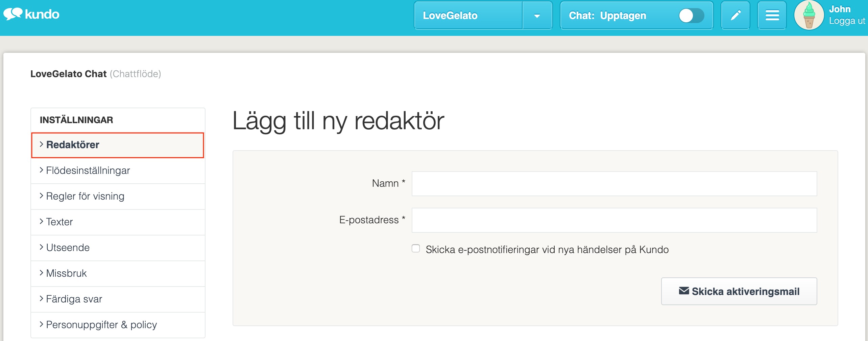868x341 pixels.
Task: Open Flödesinställningar settings section
Action: click(x=88, y=170)
